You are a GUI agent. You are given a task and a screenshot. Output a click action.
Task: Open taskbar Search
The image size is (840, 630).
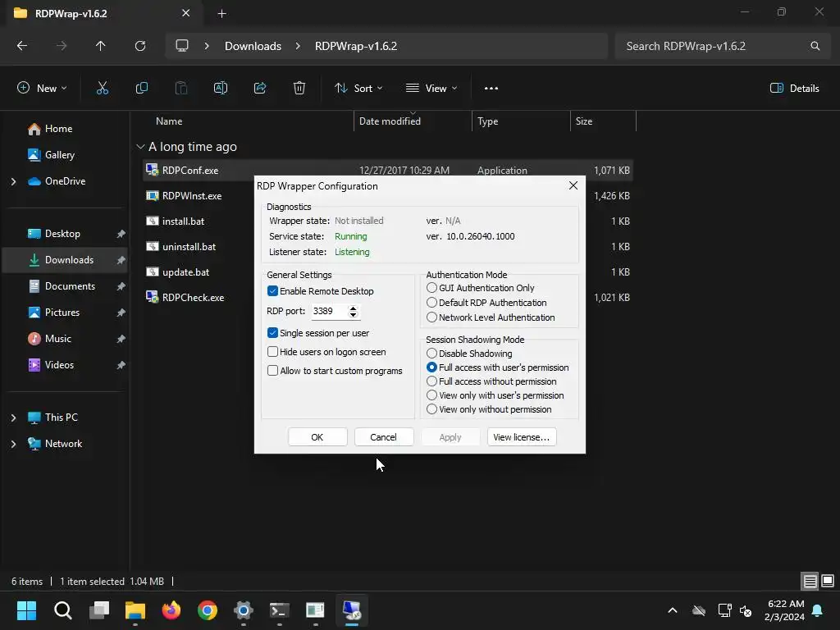pyautogui.click(x=62, y=610)
